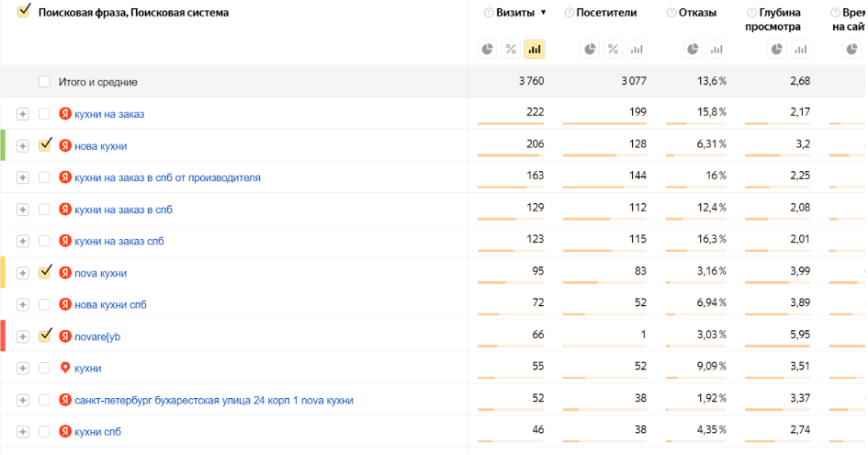
Task: Uncheck the 'nova кухни' row checkbox
Action: (x=45, y=272)
